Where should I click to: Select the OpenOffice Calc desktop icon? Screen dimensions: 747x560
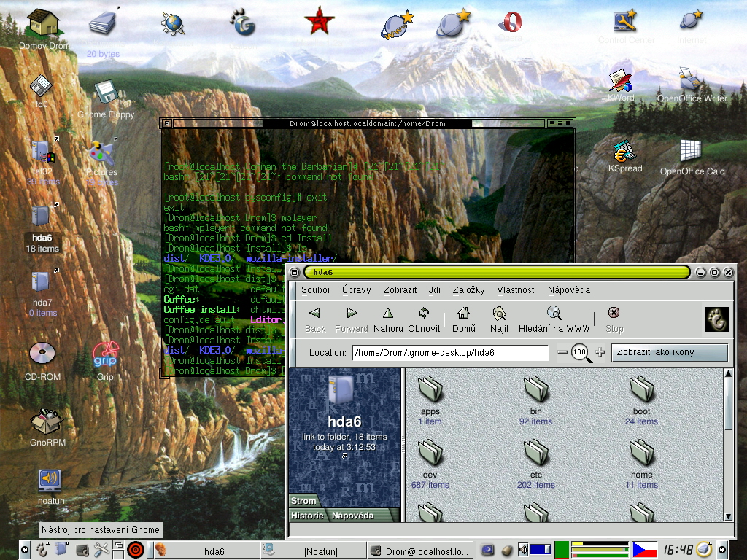coord(691,152)
